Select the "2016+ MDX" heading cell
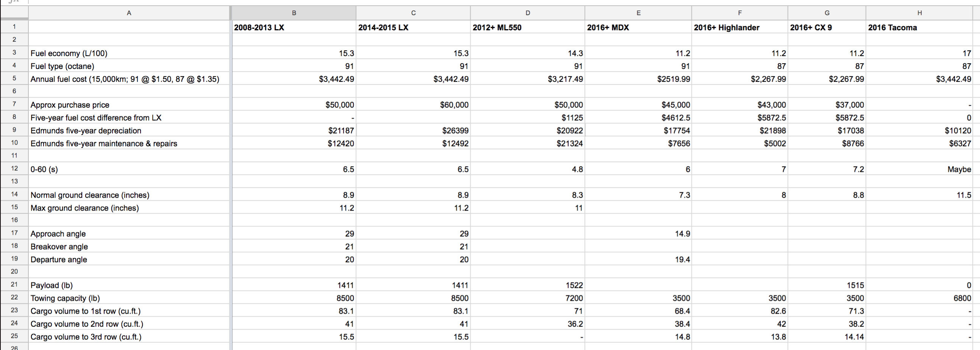Image resolution: width=980 pixels, height=350 pixels. (638, 27)
